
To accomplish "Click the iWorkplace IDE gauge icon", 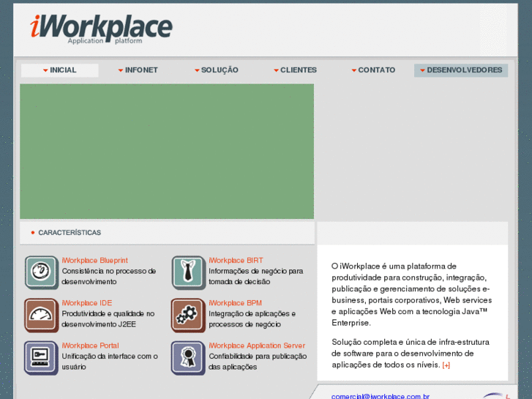I will pos(42,315).
